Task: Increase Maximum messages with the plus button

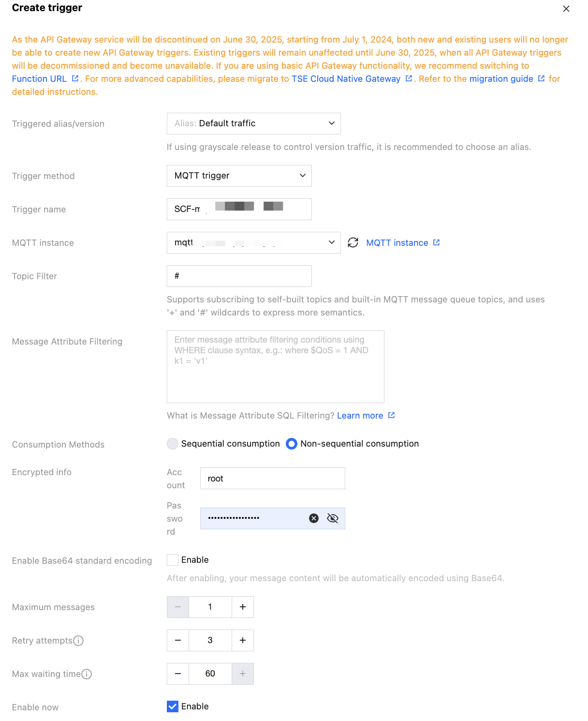Action: click(x=243, y=607)
